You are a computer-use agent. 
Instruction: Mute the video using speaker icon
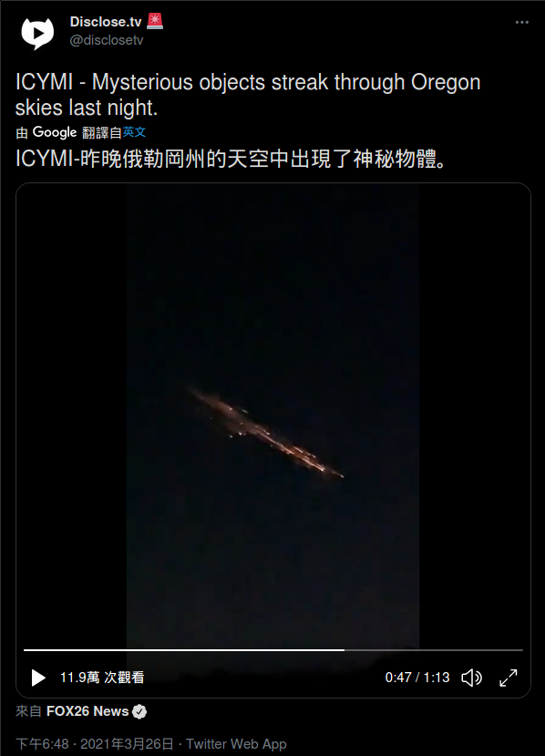point(471,678)
